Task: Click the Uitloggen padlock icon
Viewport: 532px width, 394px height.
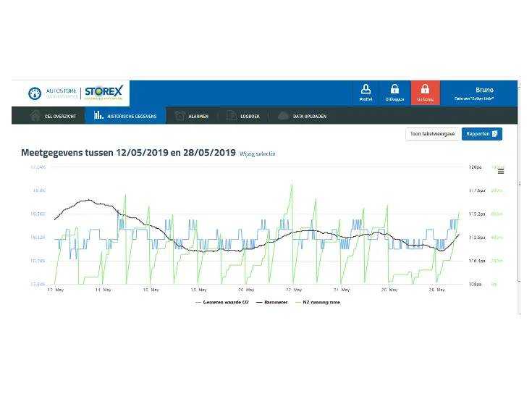Action: (395, 90)
